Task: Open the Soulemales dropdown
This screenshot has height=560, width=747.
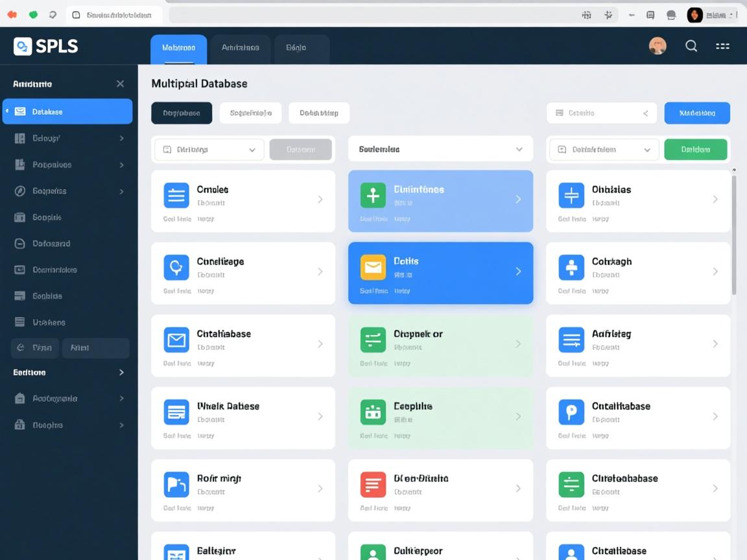Action: click(440, 149)
